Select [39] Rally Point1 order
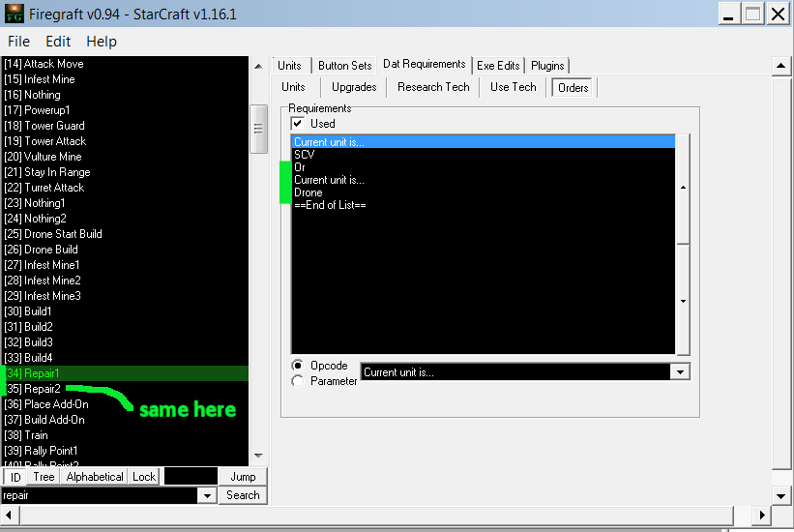The width and height of the screenshot is (794, 532). (125, 451)
